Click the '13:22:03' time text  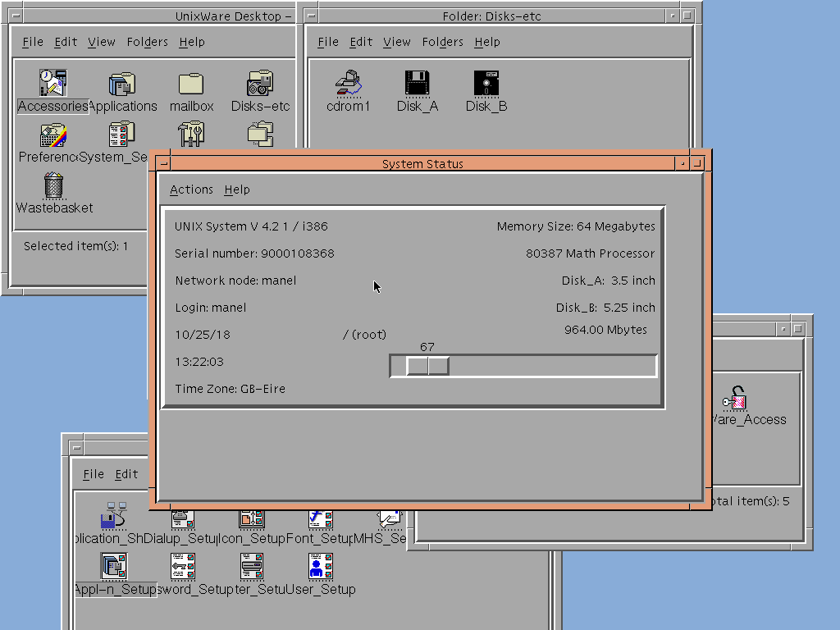click(x=199, y=362)
